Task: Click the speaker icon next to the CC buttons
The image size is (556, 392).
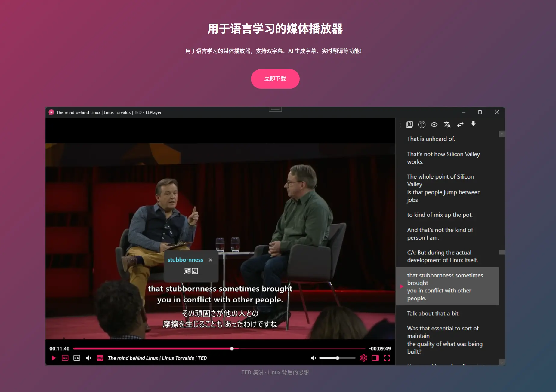Action: click(88, 358)
